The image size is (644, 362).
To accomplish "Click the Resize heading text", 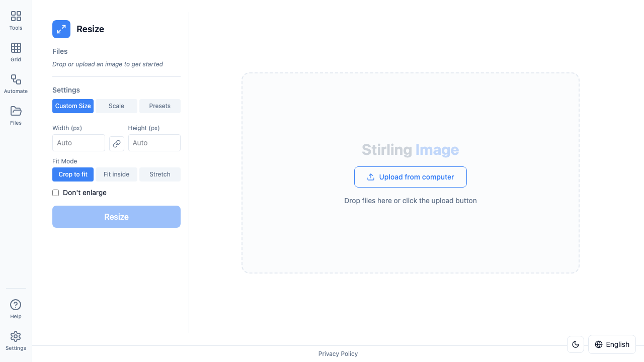I will click(91, 29).
